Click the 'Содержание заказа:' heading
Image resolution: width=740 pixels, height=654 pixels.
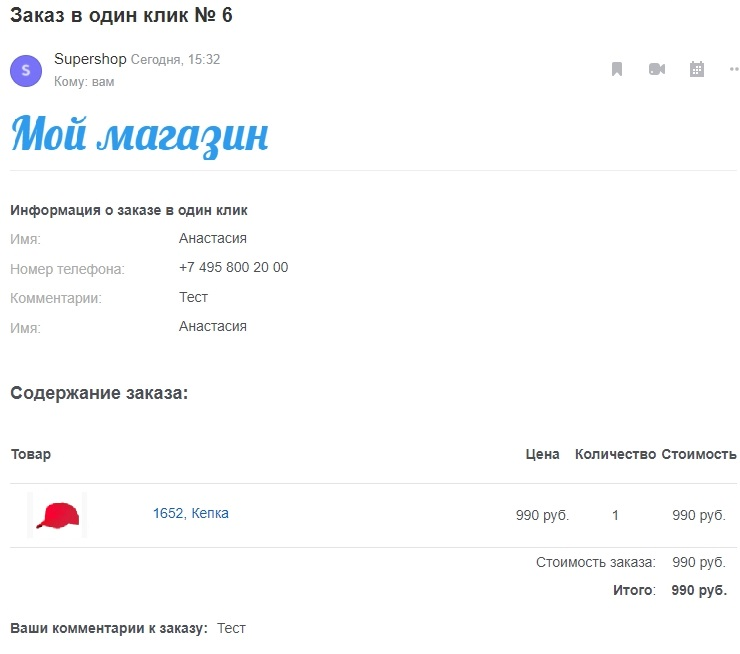[x=99, y=393]
